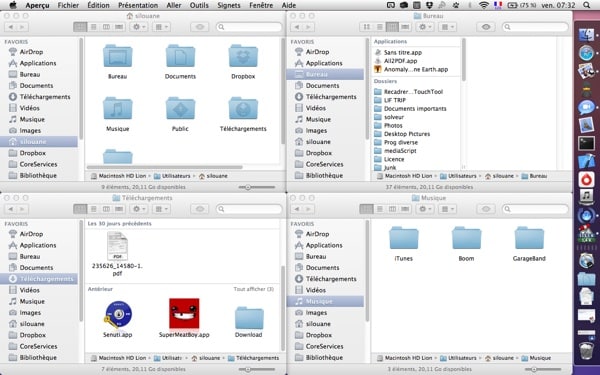Image resolution: width=600 pixels, height=375 pixels.
Task: Open the action gear menu in Musique window
Action: point(425,209)
